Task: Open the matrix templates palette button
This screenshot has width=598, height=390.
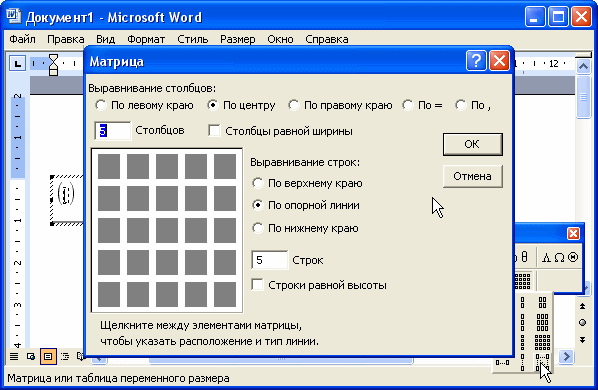Action: [x=523, y=281]
